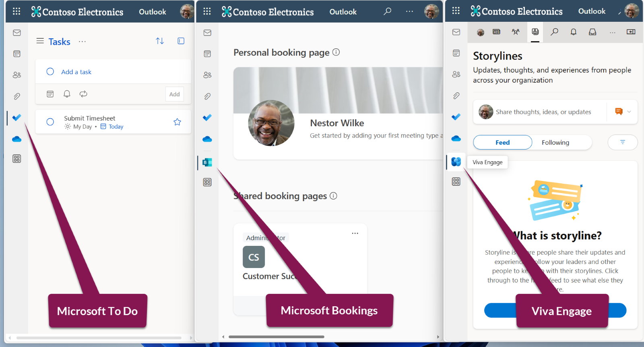Toggle hamburger menu beside Tasks title

tap(40, 41)
